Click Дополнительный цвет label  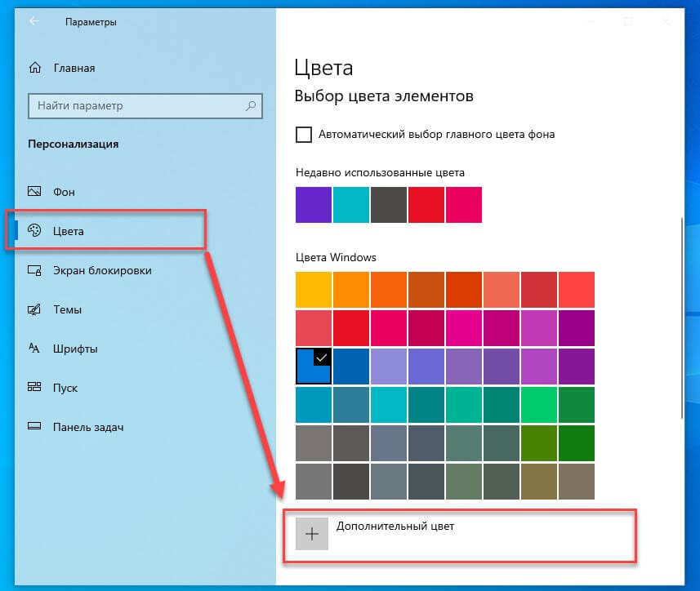click(x=395, y=527)
